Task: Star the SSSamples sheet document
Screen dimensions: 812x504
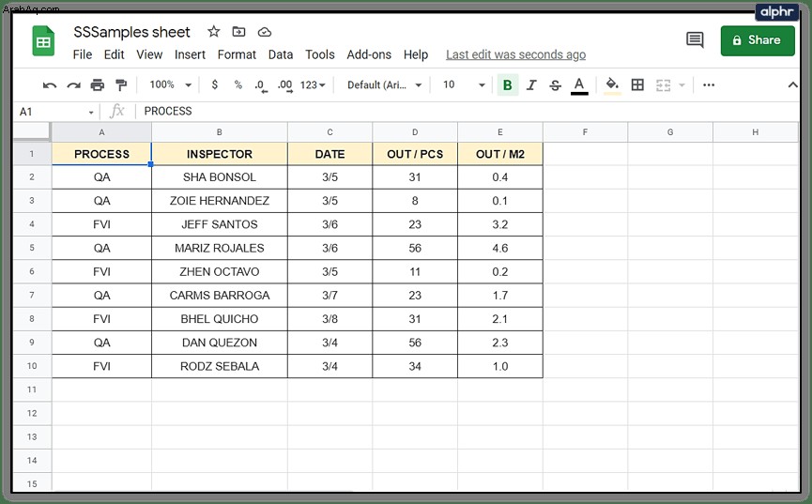Action: [x=213, y=32]
